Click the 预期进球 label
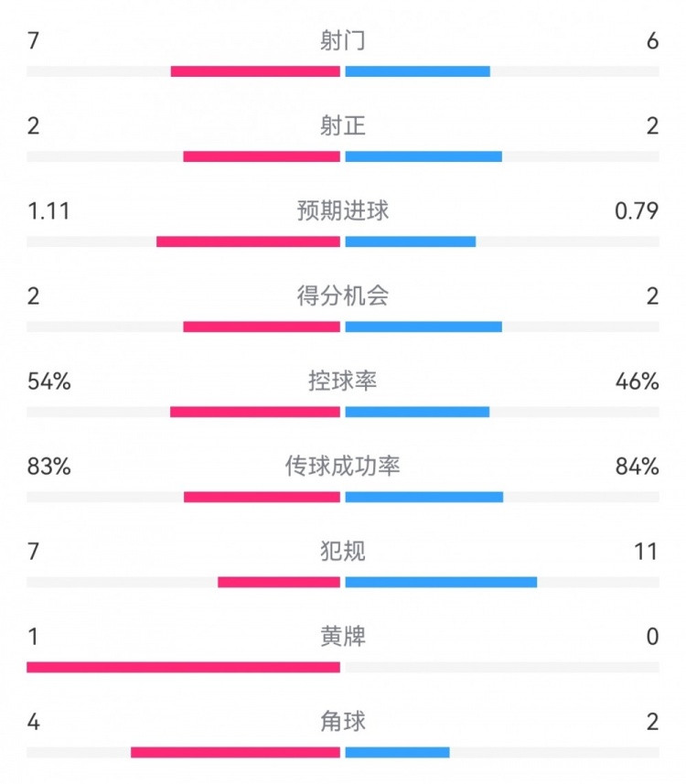 coord(342,210)
